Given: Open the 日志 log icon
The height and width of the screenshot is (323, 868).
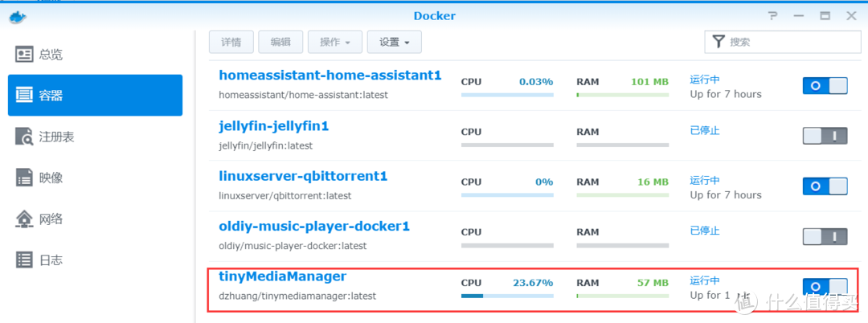Looking at the screenshot, I should pos(24,260).
